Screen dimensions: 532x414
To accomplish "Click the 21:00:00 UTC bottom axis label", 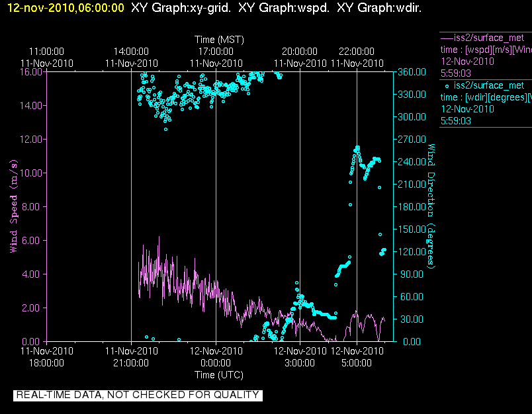I will [131, 363].
